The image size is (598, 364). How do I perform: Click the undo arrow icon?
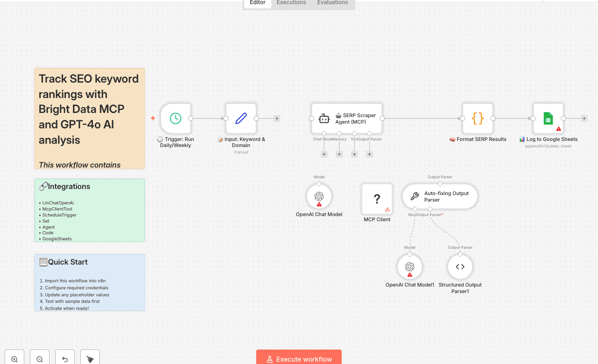click(64, 357)
